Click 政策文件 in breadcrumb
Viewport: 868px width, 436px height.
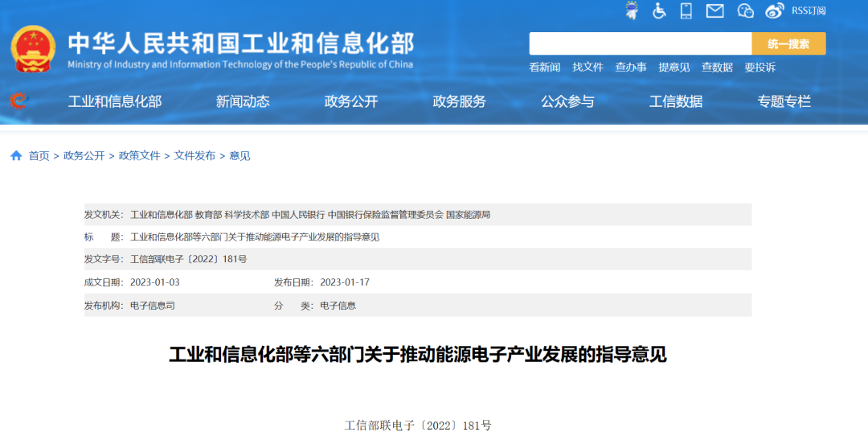pyautogui.click(x=140, y=156)
